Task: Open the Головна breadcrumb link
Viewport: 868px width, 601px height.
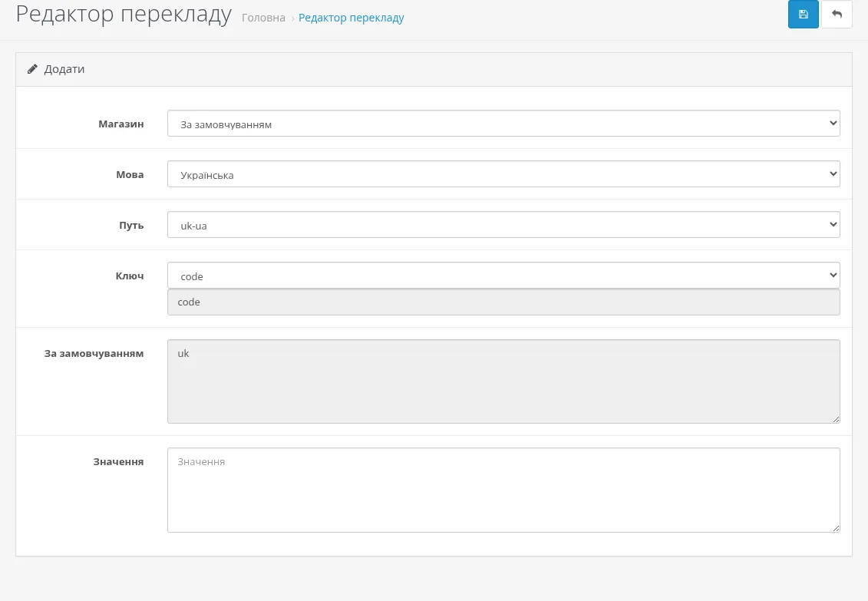Action: pyautogui.click(x=263, y=18)
